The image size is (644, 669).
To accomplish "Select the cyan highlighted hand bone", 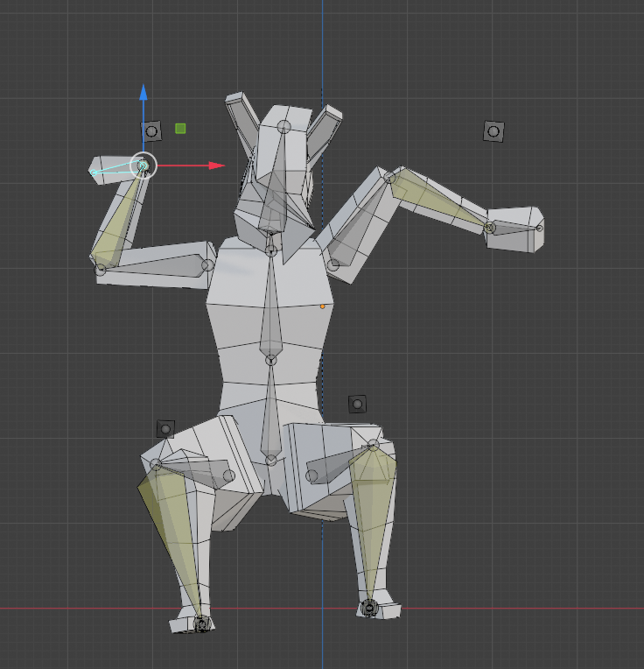I will point(116,169).
